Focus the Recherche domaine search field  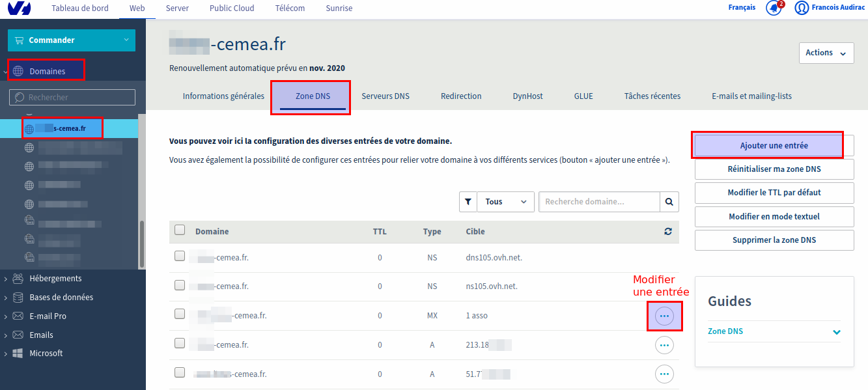(599, 202)
